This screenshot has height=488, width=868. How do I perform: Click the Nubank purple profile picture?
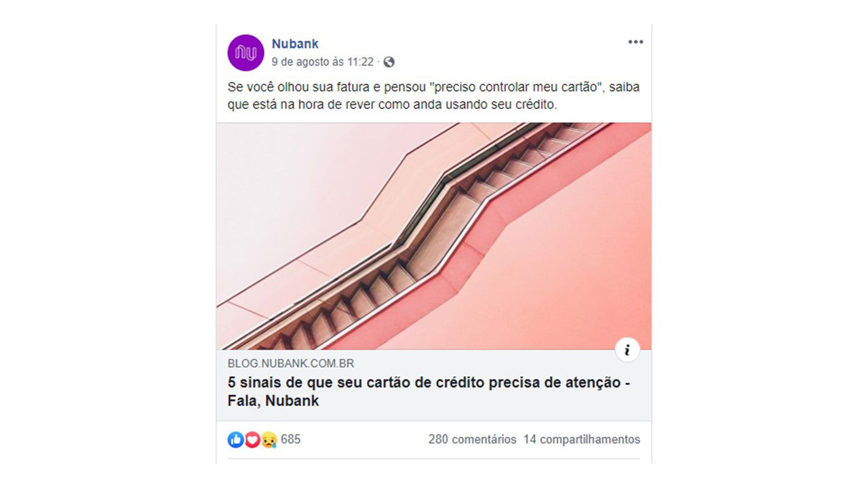coord(245,53)
